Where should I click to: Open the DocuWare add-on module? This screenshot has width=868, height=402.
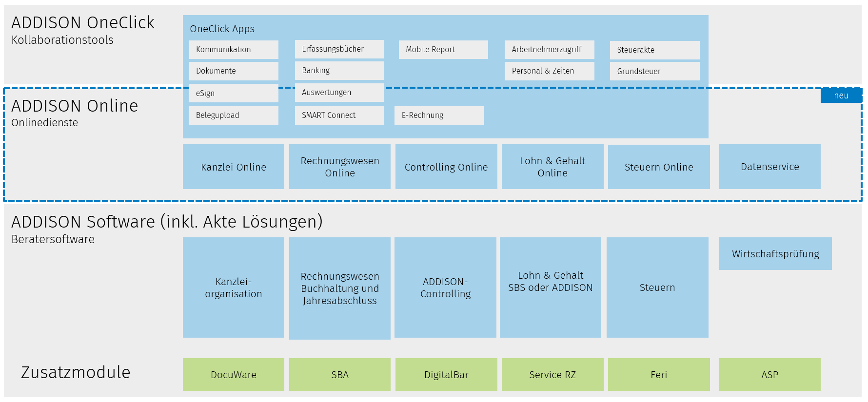pos(234,375)
